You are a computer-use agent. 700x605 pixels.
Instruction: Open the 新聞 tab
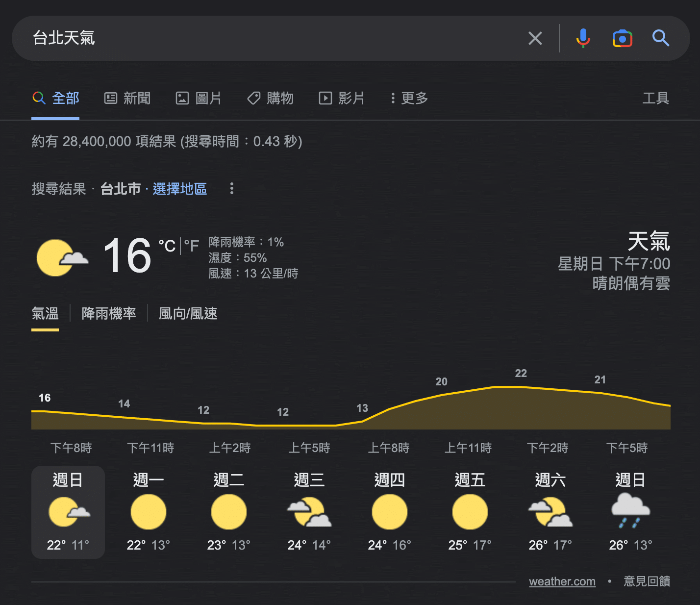click(127, 99)
